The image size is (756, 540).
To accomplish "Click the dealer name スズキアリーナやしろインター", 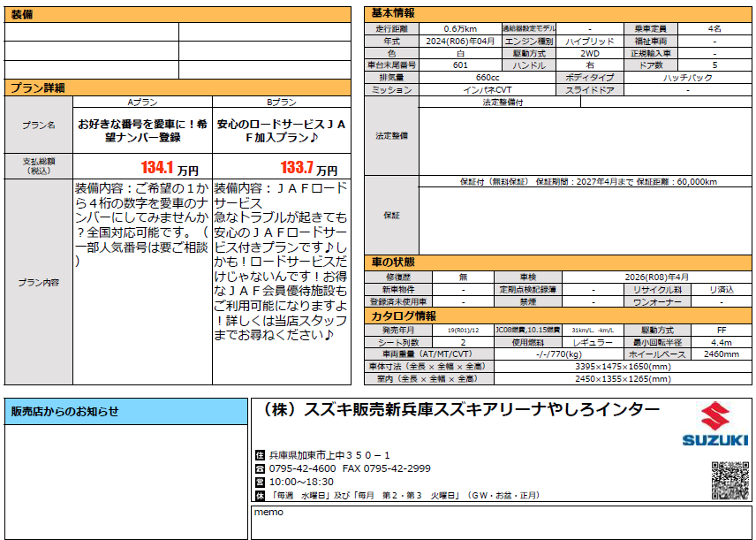I will (x=461, y=409).
